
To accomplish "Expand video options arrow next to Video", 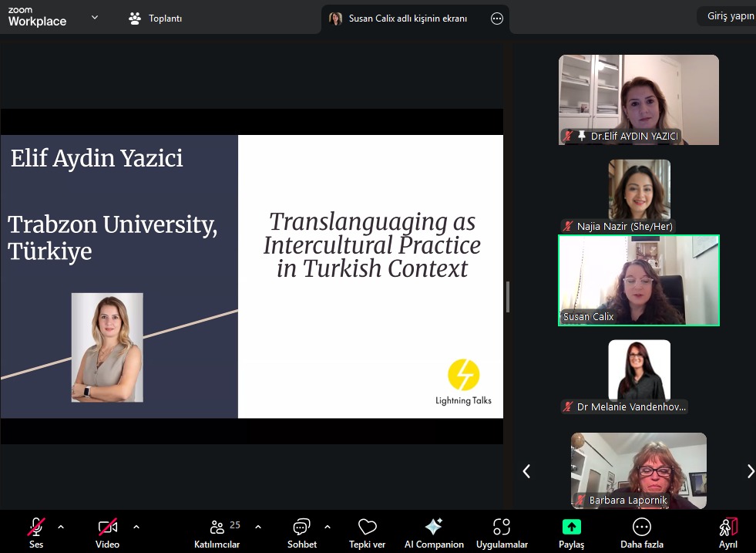I will click(136, 527).
